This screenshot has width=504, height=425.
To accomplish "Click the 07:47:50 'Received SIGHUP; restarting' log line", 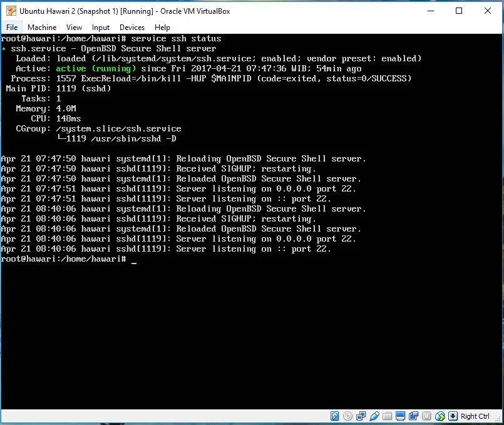I will (159, 168).
